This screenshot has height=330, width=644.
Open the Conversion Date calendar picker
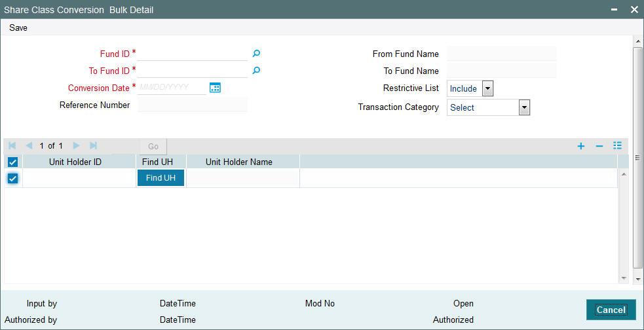click(216, 88)
